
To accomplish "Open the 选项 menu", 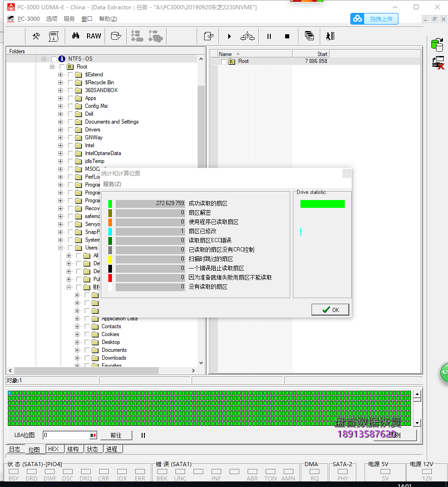I will coord(52,19).
